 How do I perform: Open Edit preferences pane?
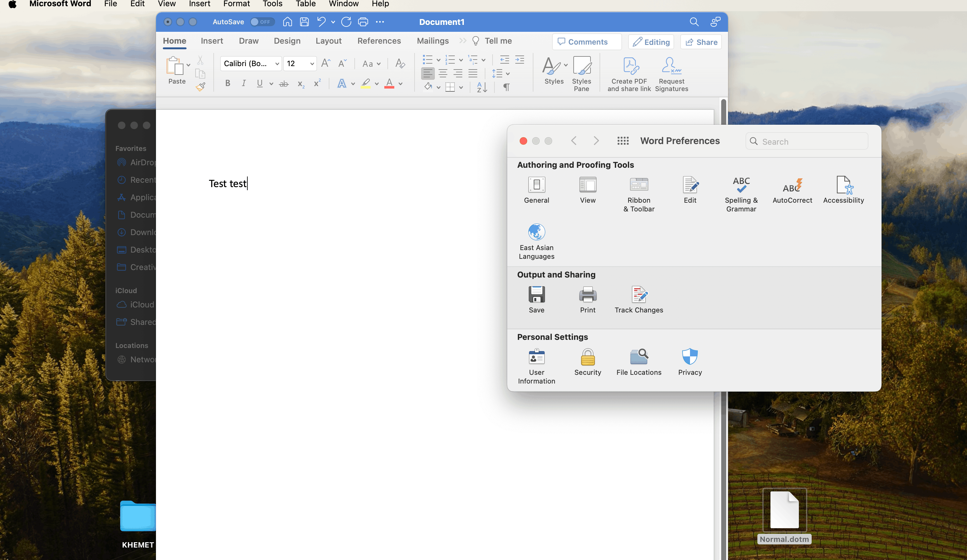point(690,190)
